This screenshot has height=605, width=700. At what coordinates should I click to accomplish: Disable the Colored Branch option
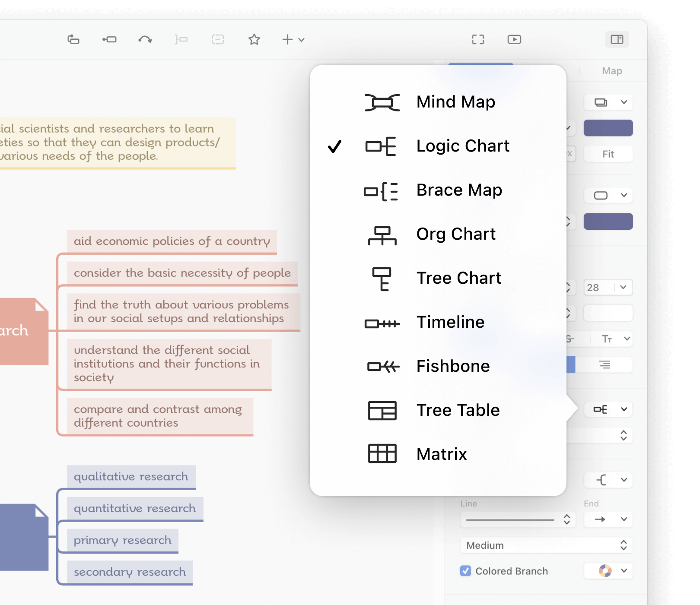pos(465,571)
